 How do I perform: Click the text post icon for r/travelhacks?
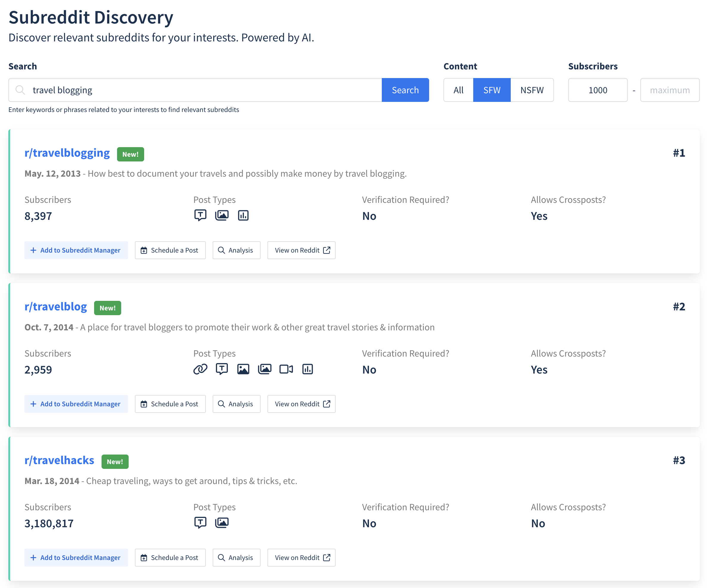[200, 523]
